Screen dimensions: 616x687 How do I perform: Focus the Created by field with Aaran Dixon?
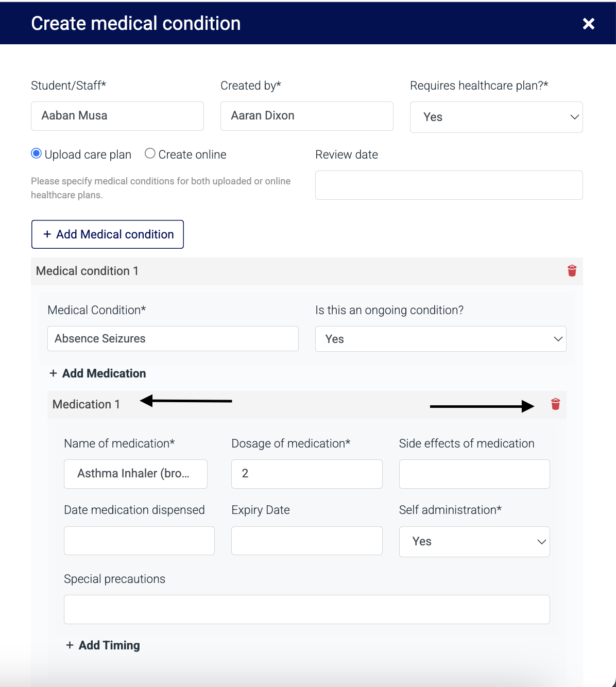307,116
